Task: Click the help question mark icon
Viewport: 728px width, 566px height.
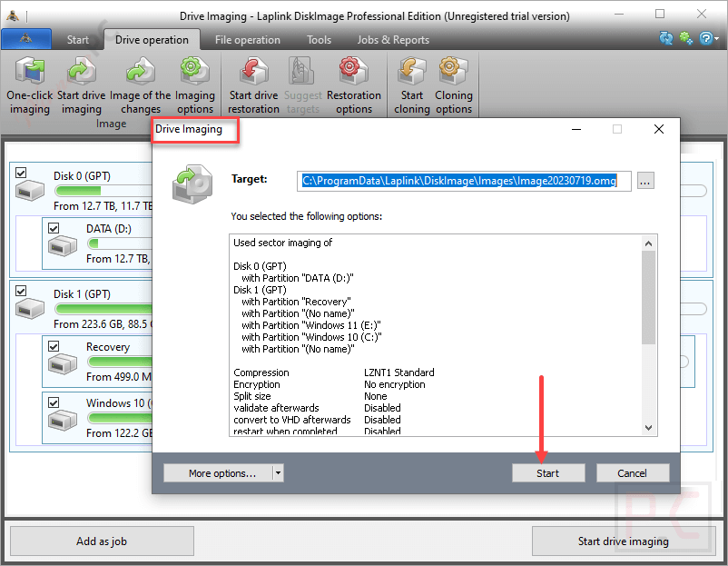Action: point(705,38)
